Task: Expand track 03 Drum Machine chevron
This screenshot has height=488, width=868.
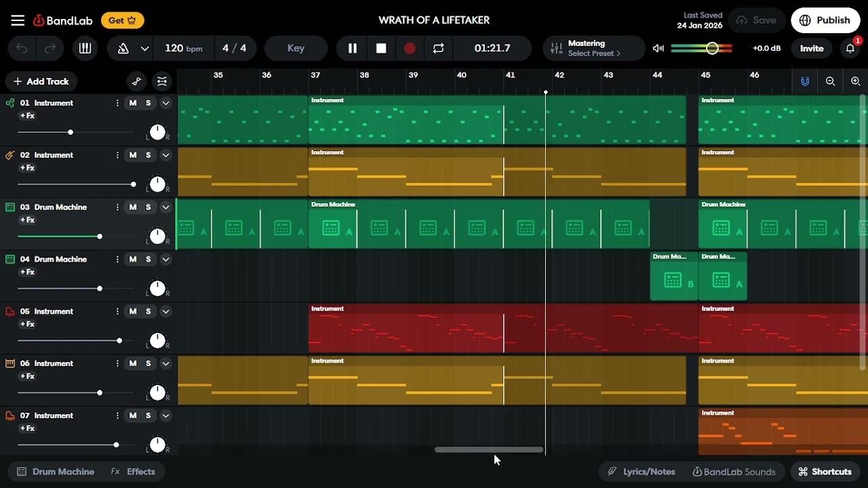Action: click(x=165, y=207)
